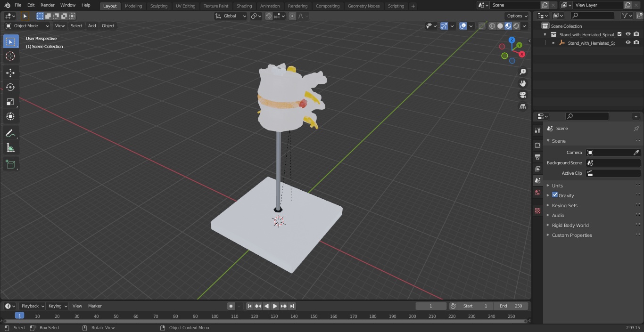The image size is (644, 332).
Task: Click the current frame number field
Action: point(431,306)
